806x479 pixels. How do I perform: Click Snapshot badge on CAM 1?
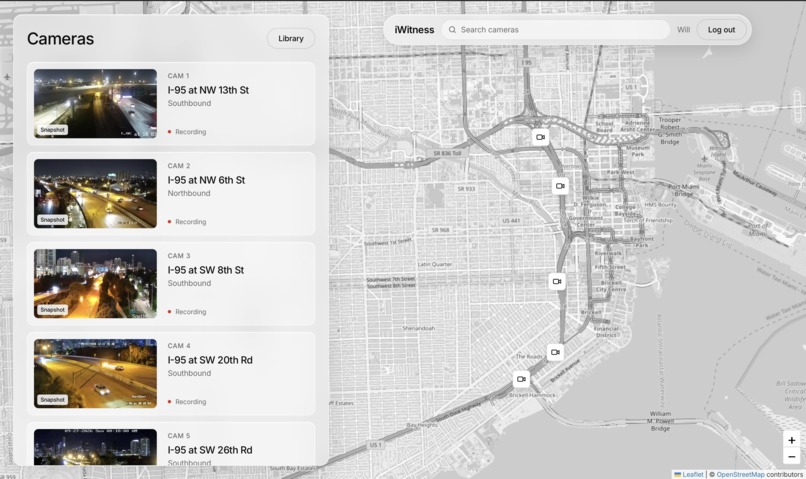point(52,130)
